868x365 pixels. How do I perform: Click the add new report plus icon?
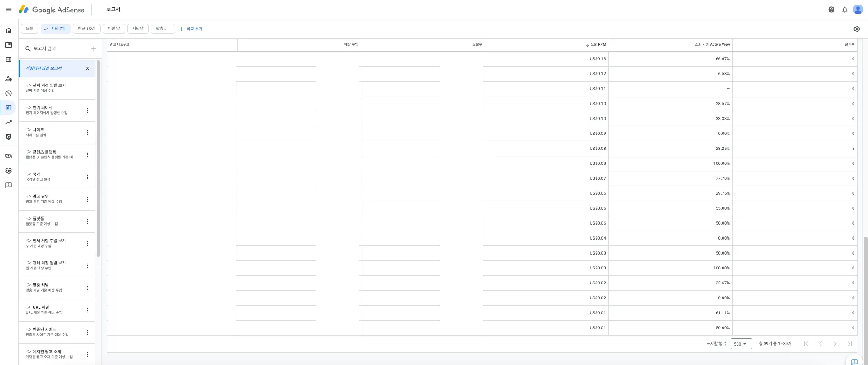coord(93,49)
